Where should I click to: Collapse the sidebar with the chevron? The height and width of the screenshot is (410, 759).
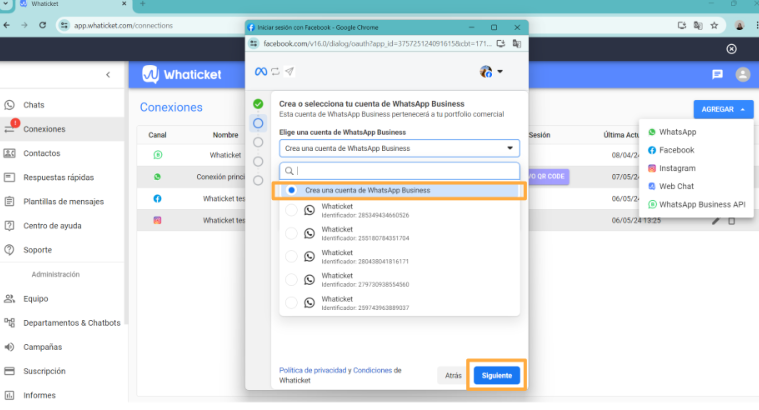coord(108,75)
